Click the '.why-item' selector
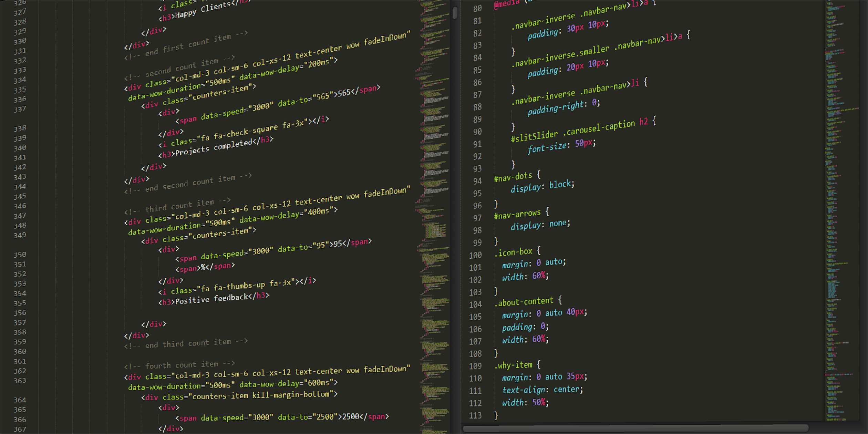Viewport: 868px width, 434px height. pyautogui.click(x=514, y=365)
